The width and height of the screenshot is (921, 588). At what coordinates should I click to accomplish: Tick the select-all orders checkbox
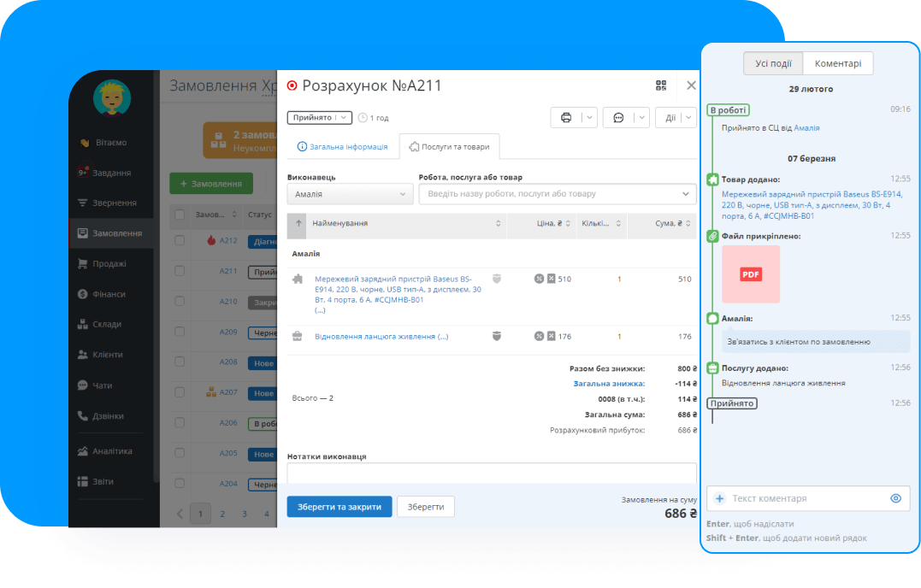click(x=180, y=215)
